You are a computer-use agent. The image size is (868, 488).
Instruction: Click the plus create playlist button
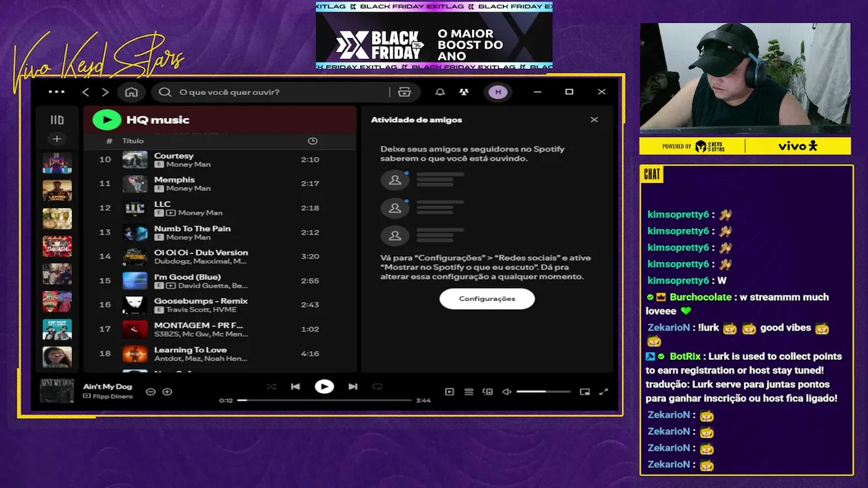pos(57,139)
